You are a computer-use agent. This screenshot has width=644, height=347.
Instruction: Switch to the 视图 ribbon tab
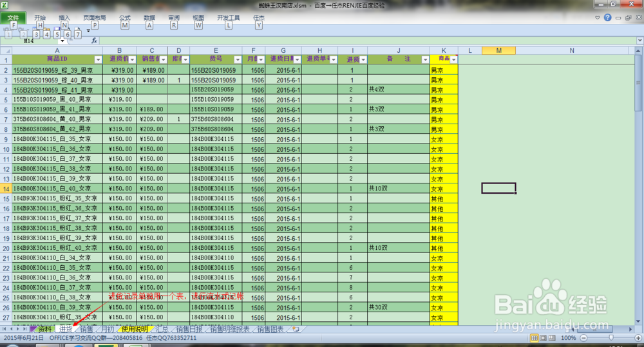[x=198, y=17]
